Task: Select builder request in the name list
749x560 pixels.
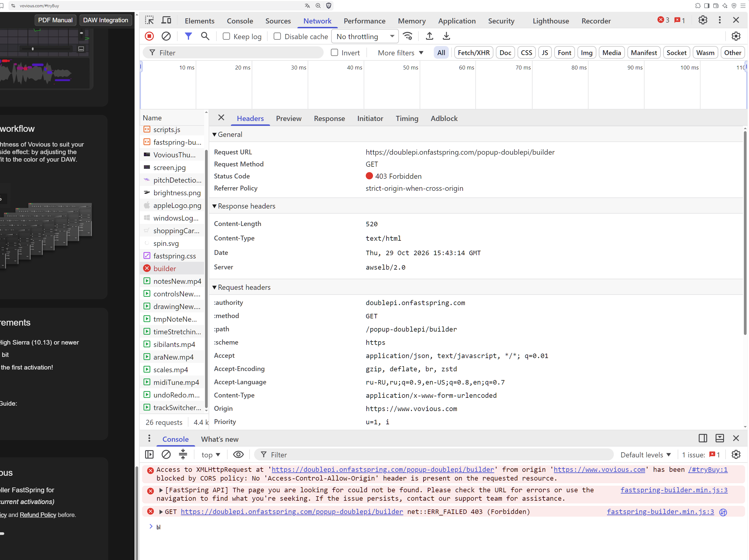Action: (172, 268)
